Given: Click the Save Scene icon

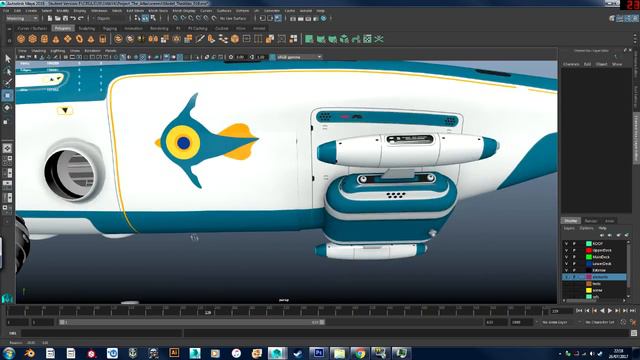Looking at the screenshot, I should click(x=65, y=18).
